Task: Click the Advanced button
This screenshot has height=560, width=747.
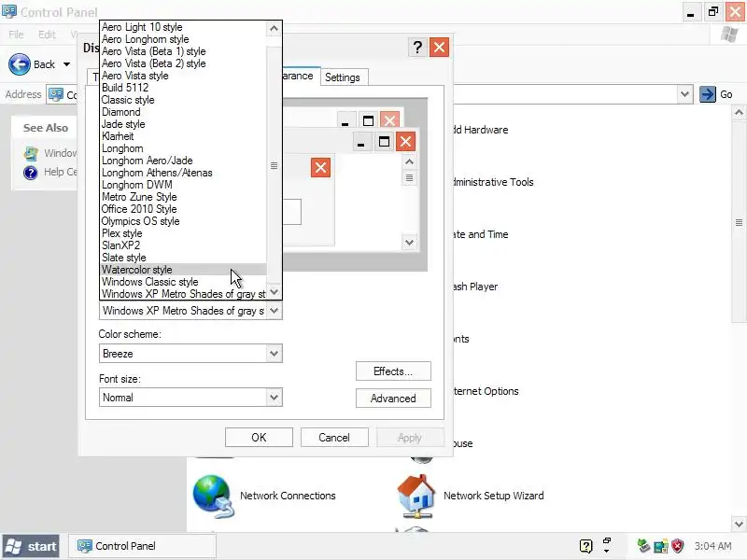Action: tap(393, 399)
